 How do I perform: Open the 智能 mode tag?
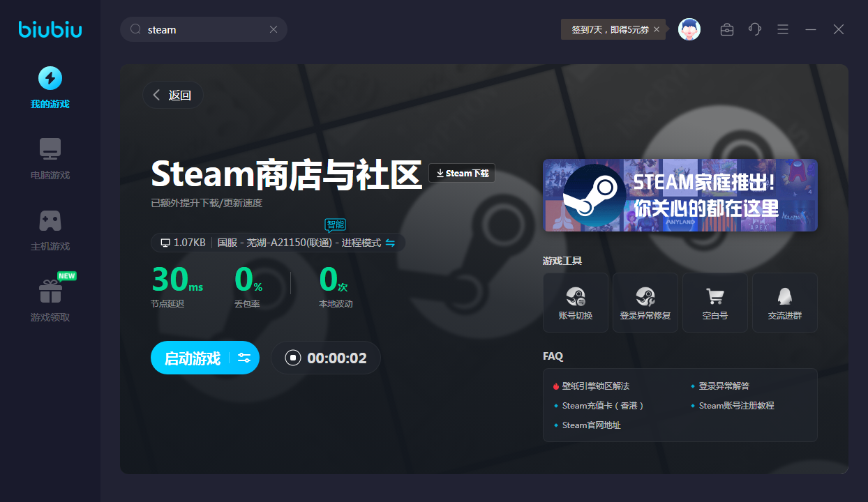[x=335, y=225]
